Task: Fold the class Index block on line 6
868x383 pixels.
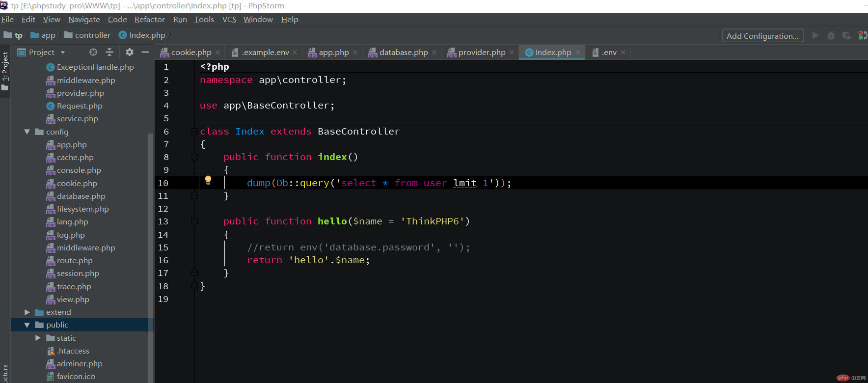Action: coord(194,132)
